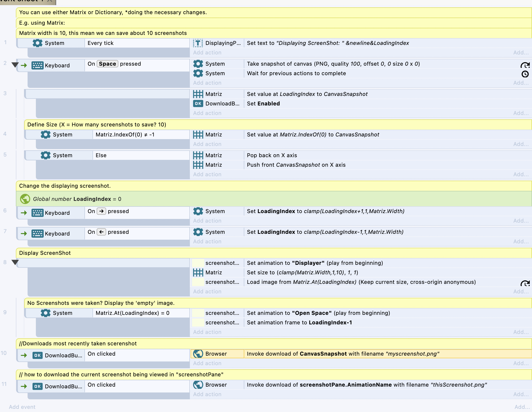Click Matriz array icon in Set value at LoadingIndex
532x412 pixels.
[x=198, y=94]
